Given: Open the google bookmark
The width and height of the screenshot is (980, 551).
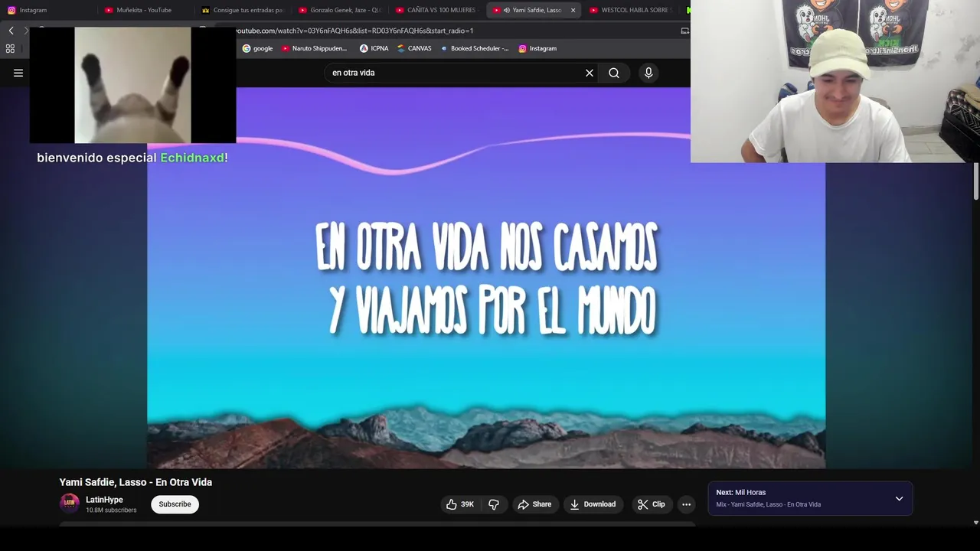Looking at the screenshot, I should (257, 48).
